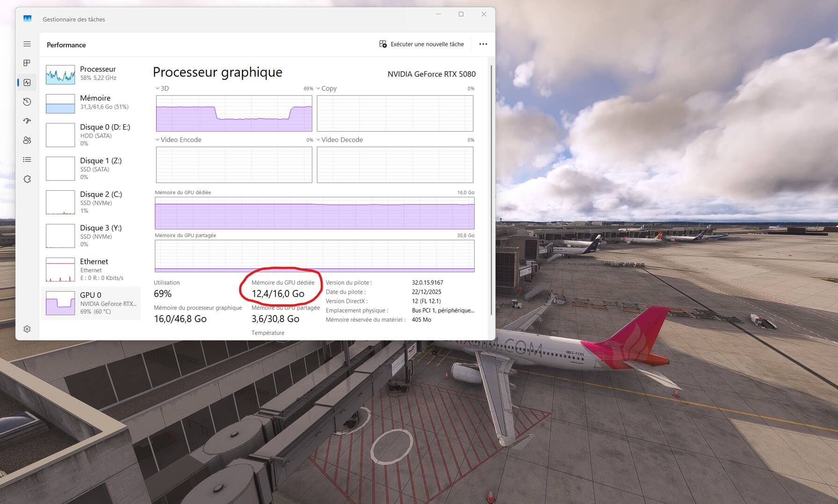
Task: Open the hamburger navigation menu
Action: click(x=27, y=44)
